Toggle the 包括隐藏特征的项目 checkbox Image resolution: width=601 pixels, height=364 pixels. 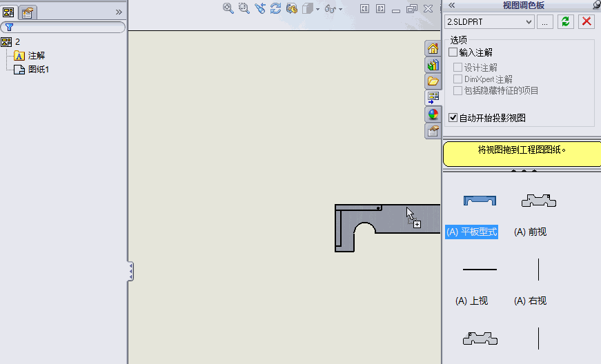[x=457, y=91]
